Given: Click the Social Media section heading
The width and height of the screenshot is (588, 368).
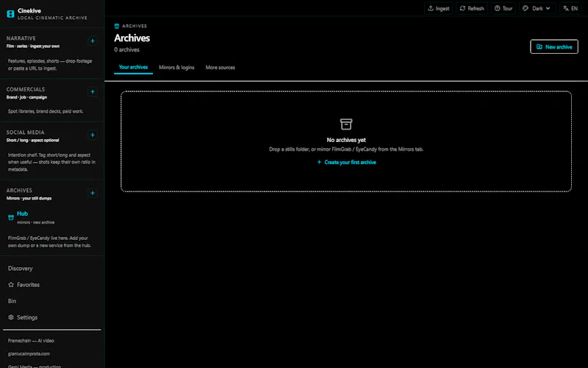Looking at the screenshot, I should click(25, 132).
